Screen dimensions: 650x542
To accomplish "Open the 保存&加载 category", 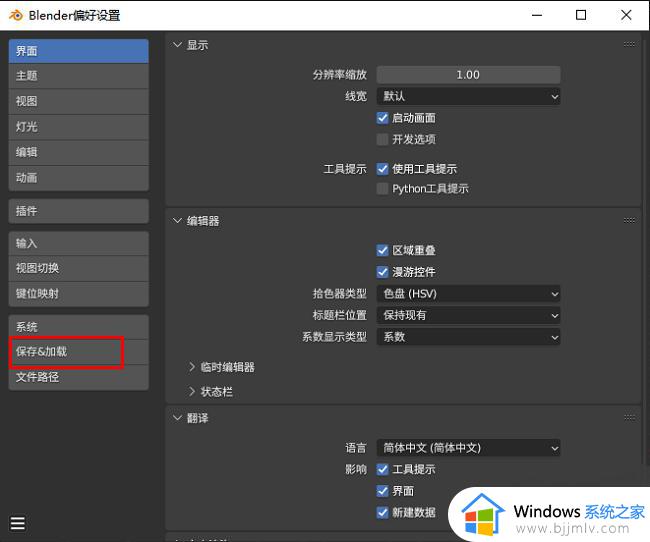I will pyautogui.click(x=78, y=352).
